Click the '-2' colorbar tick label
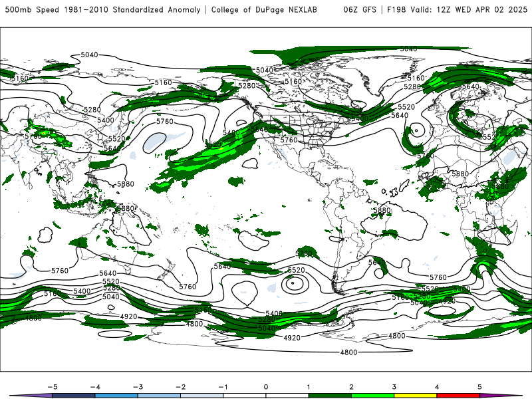This screenshot has width=532, height=399. pos(180,387)
